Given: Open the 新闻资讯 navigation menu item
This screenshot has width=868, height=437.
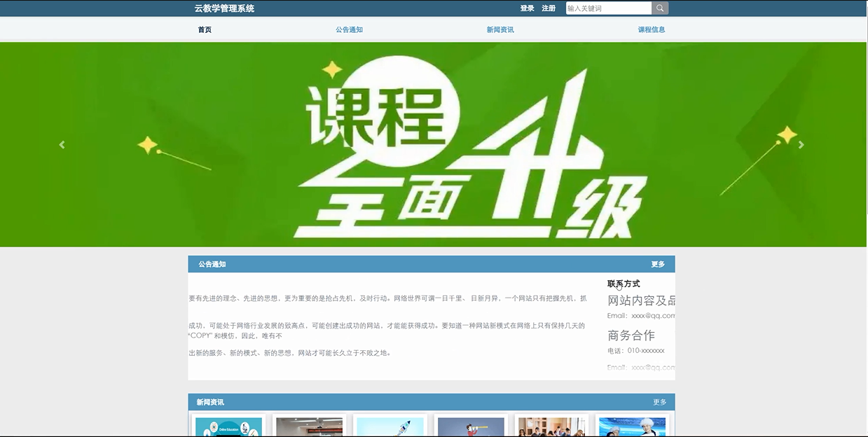Looking at the screenshot, I should pos(500,29).
